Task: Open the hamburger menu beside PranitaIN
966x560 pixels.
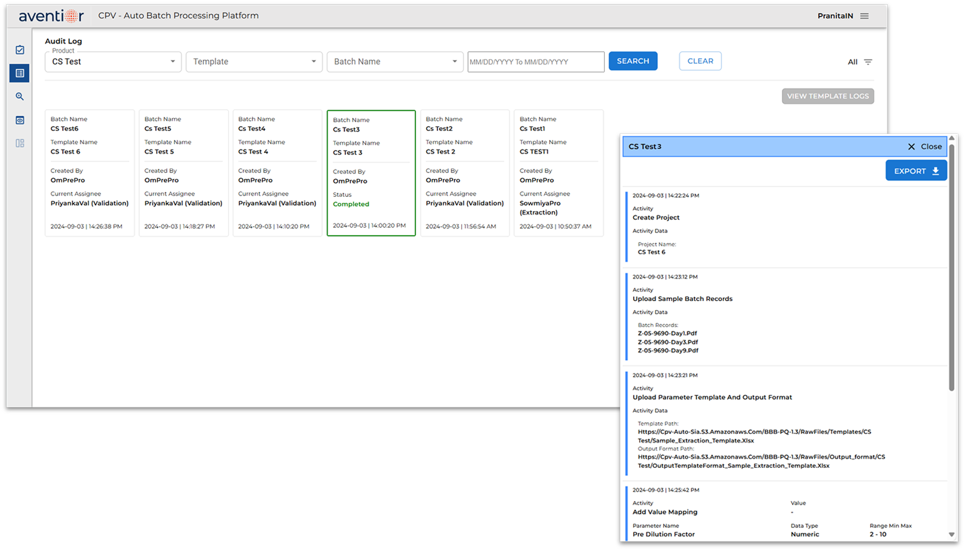Action: pos(865,16)
